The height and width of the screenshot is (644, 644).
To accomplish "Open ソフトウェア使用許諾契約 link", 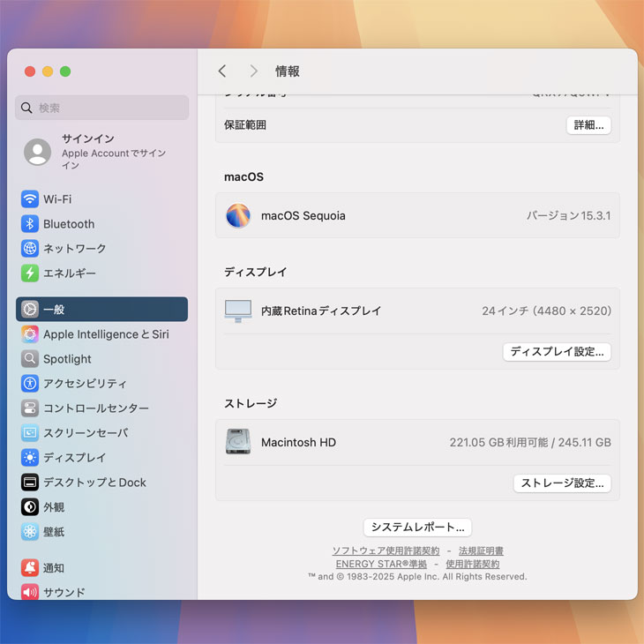I will (x=386, y=550).
